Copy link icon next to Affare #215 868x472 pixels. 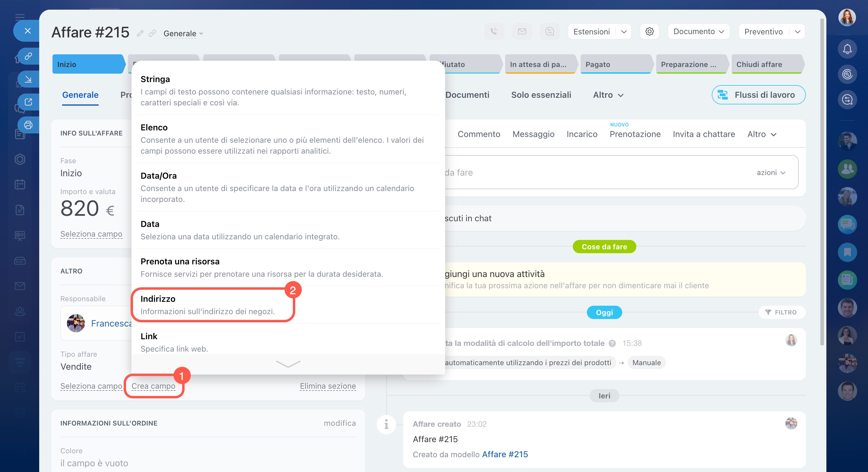tap(152, 33)
